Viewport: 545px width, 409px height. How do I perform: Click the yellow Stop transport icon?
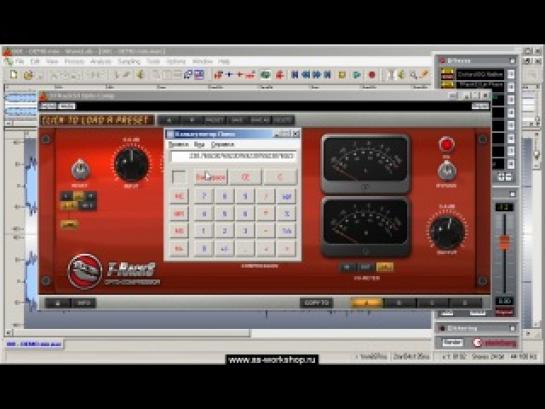342,74
